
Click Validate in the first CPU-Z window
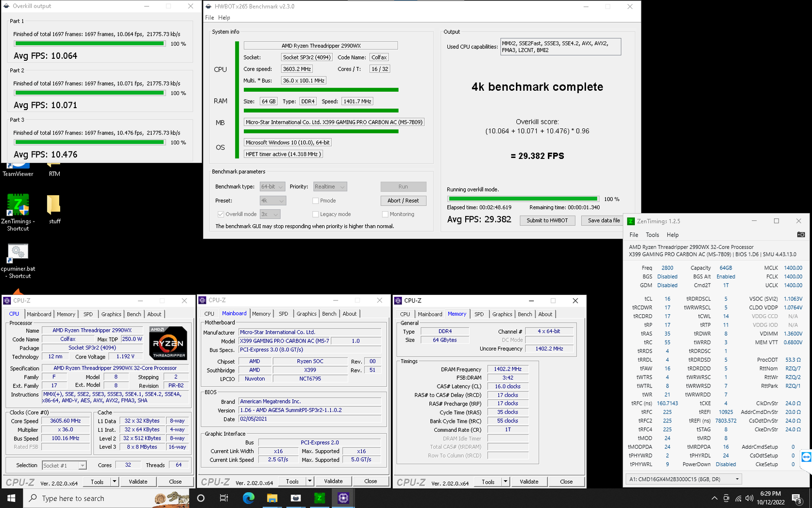[138, 482]
